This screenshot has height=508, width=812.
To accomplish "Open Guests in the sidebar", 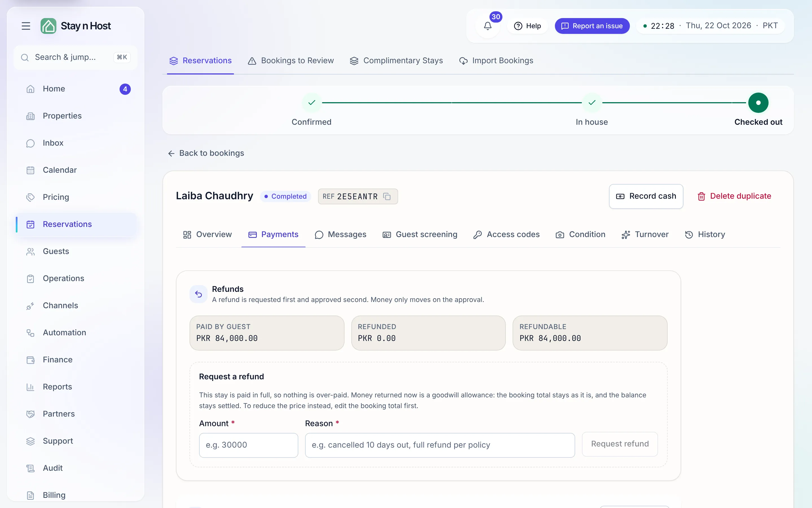I will pos(76,251).
